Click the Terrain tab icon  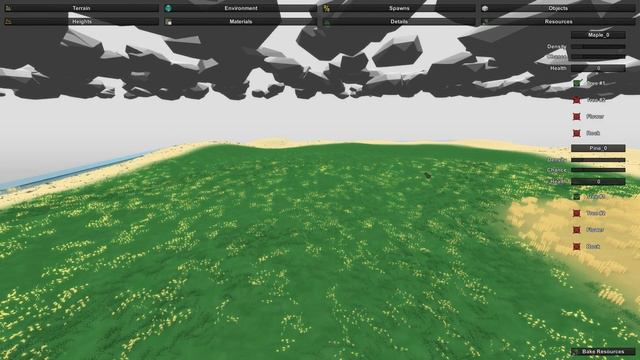9,8
